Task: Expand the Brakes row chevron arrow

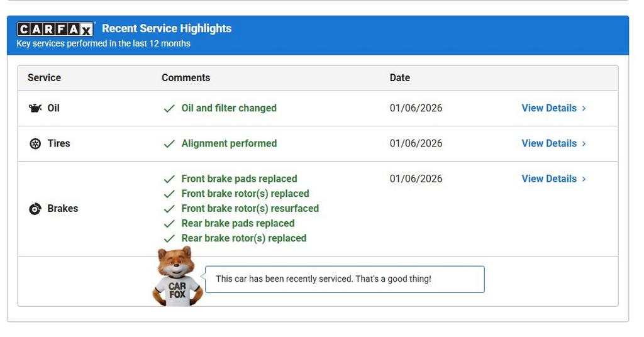Action: [x=584, y=179]
